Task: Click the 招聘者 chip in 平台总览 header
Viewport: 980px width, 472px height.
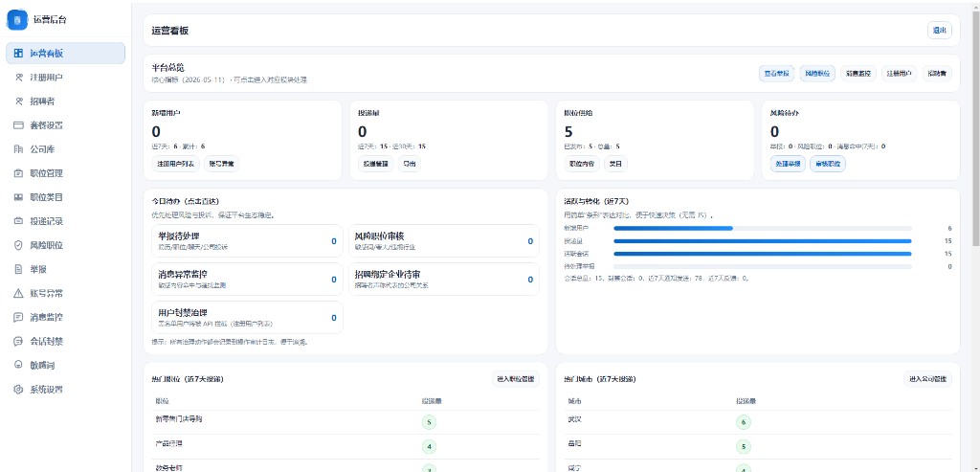Action: 937,73
